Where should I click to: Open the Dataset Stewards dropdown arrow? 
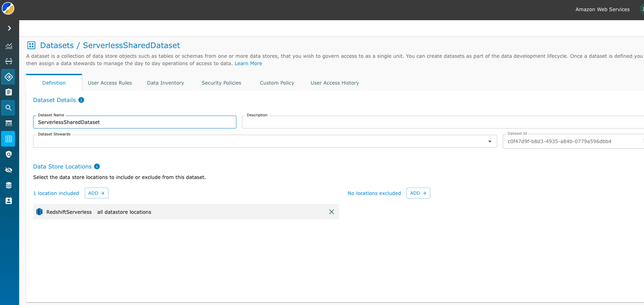pos(490,141)
